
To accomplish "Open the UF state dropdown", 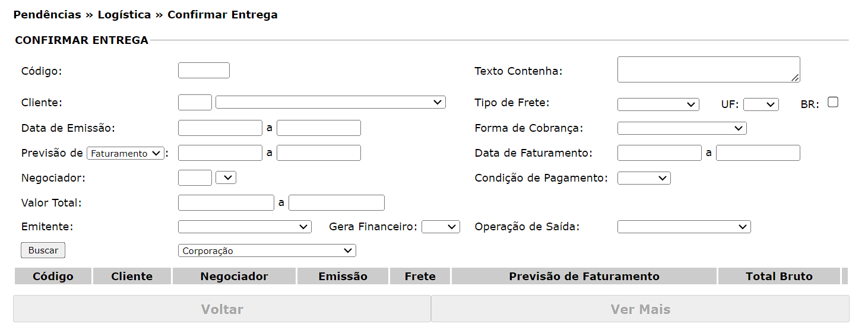I will (x=761, y=104).
